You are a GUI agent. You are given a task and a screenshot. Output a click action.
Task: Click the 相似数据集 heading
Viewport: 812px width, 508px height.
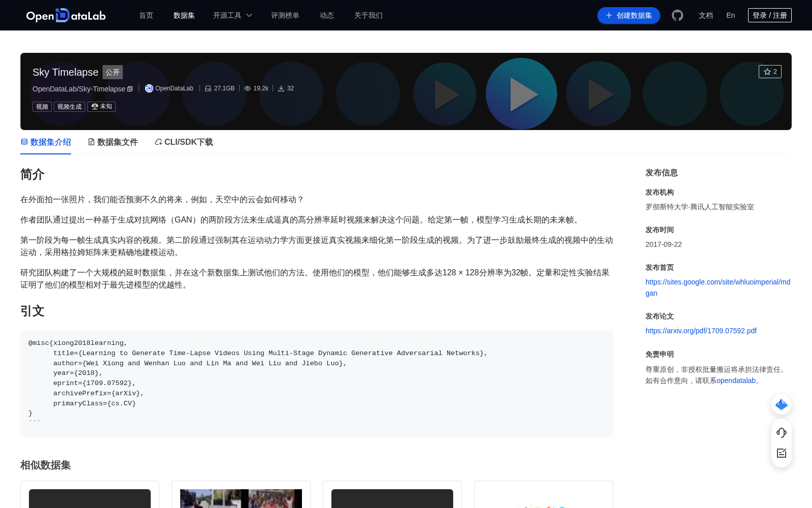point(46,465)
